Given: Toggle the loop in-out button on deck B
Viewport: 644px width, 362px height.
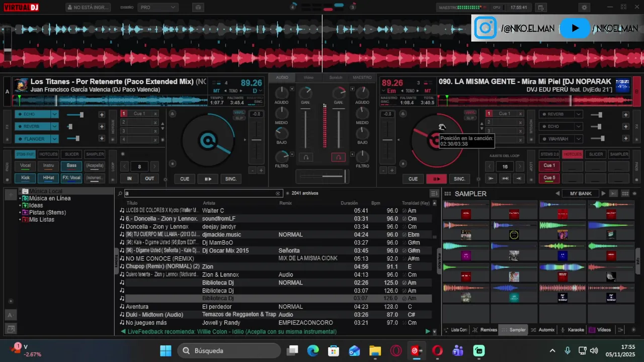Looking at the screenshot, I should [x=505, y=178].
